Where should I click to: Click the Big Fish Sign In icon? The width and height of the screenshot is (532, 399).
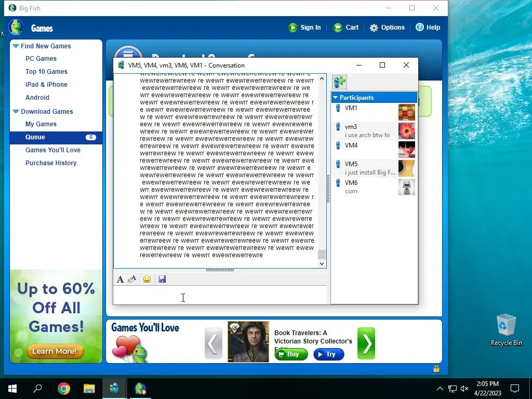(293, 28)
